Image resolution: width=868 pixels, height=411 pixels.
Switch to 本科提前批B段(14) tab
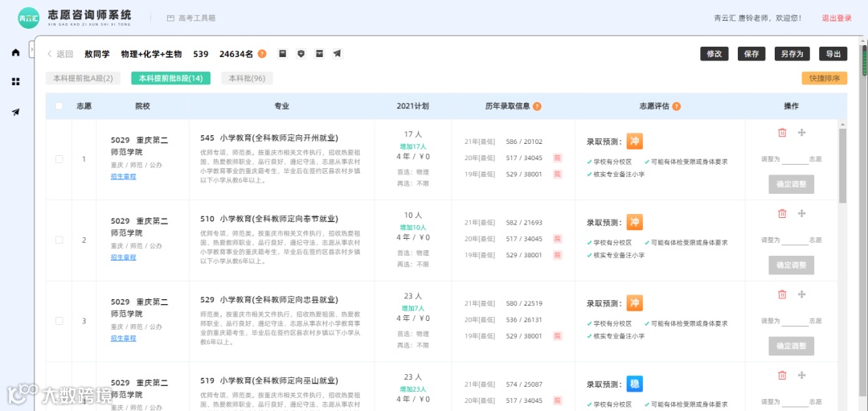(170, 79)
